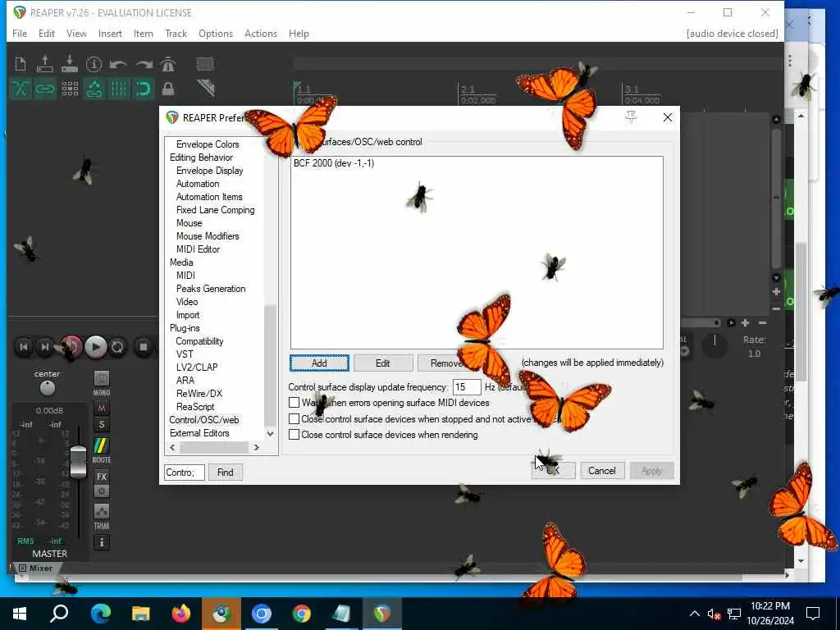Open the File menu

coord(20,33)
